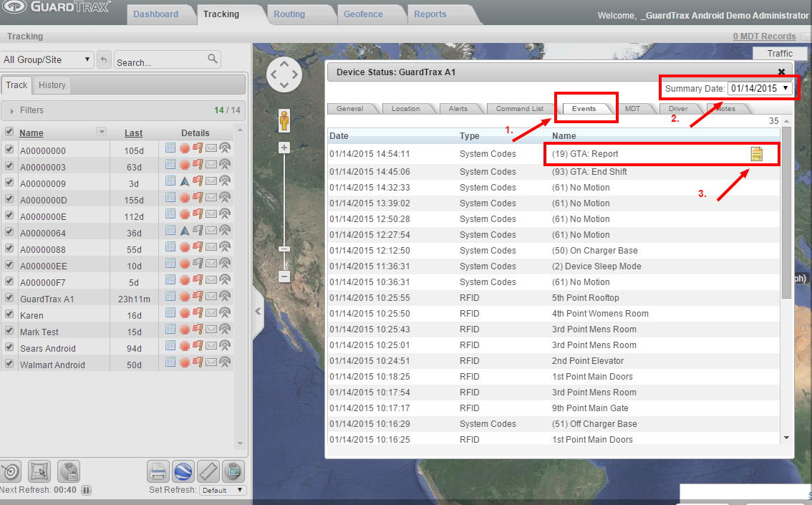Screen dimensions: 812x505
Task: Click the undo arrow beside group selector
Action: pyautogui.click(x=104, y=59)
